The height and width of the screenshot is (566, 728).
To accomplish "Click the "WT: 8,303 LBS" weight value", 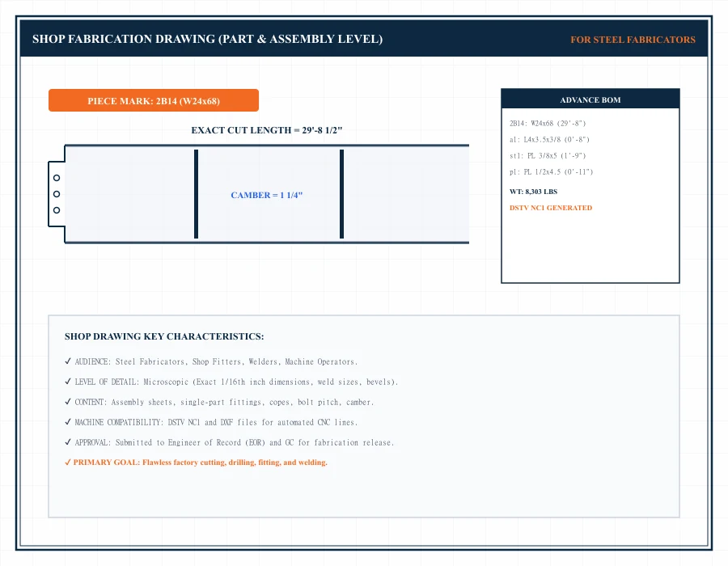I will coord(534,192).
